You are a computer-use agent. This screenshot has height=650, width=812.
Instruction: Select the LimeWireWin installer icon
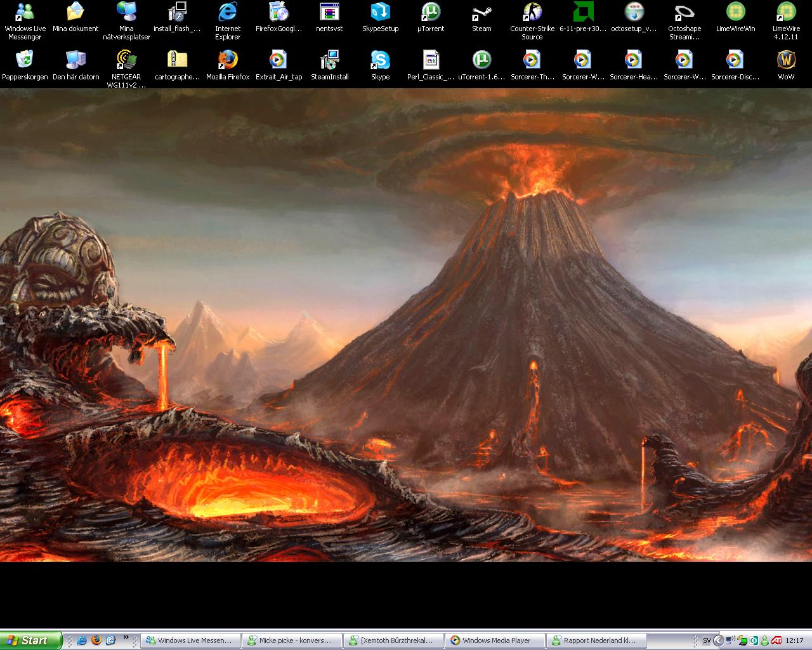click(735, 17)
